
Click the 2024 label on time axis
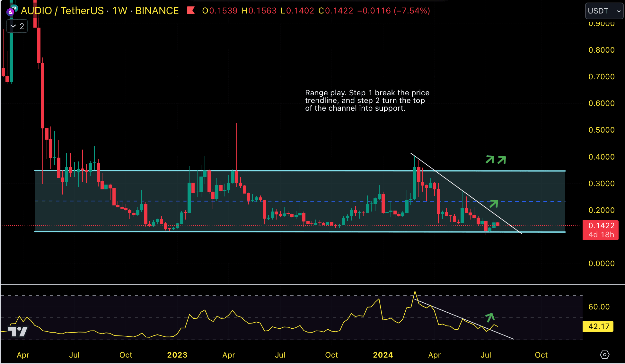click(383, 355)
